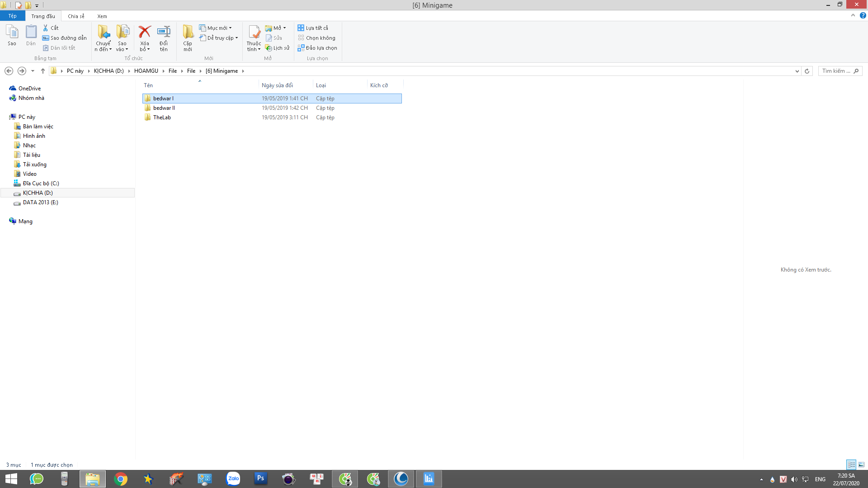
Task: Switch to large thumbnails view icon
Action: point(861,465)
